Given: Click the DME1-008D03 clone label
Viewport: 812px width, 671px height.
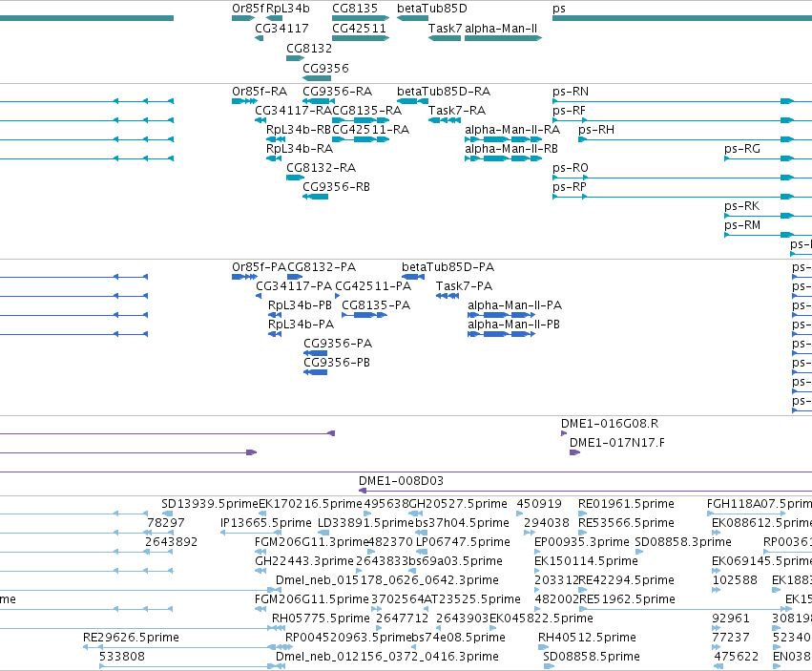Looking at the screenshot, I should click(x=402, y=481).
